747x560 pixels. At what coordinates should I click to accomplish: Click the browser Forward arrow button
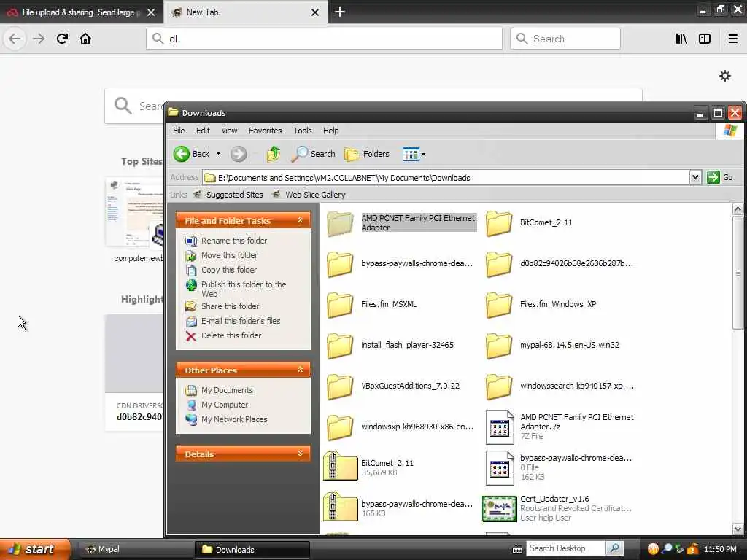point(39,39)
